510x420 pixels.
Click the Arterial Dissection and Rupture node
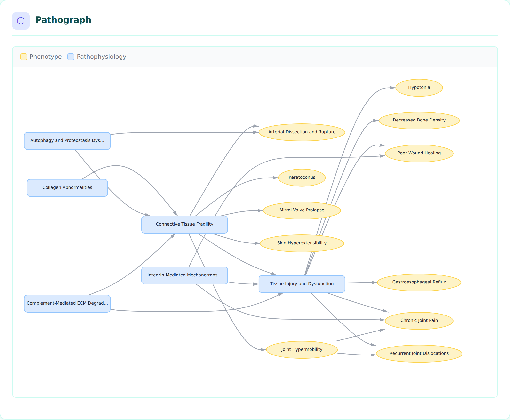302,132
